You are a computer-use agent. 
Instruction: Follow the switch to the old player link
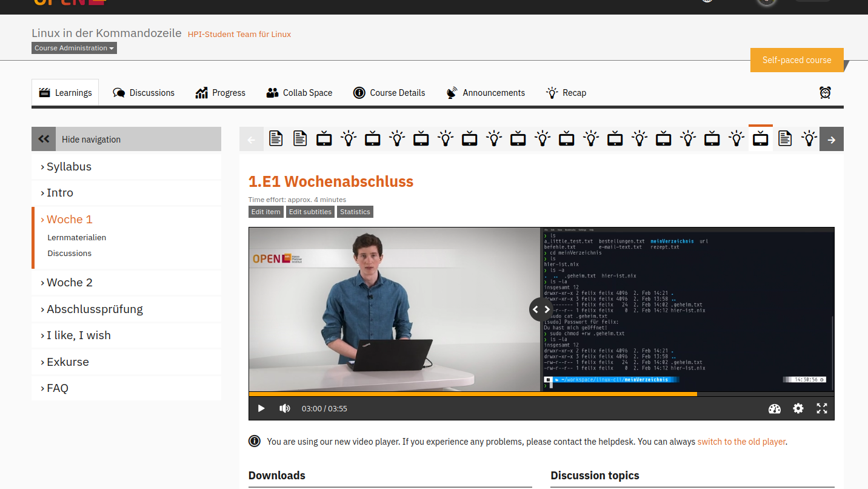coord(741,442)
